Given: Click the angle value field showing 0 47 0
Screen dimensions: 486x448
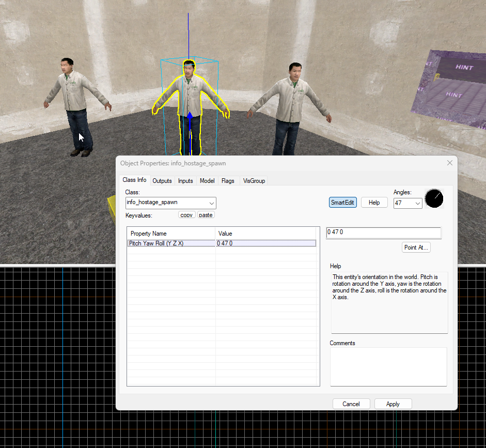Looking at the screenshot, I should point(383,233).
